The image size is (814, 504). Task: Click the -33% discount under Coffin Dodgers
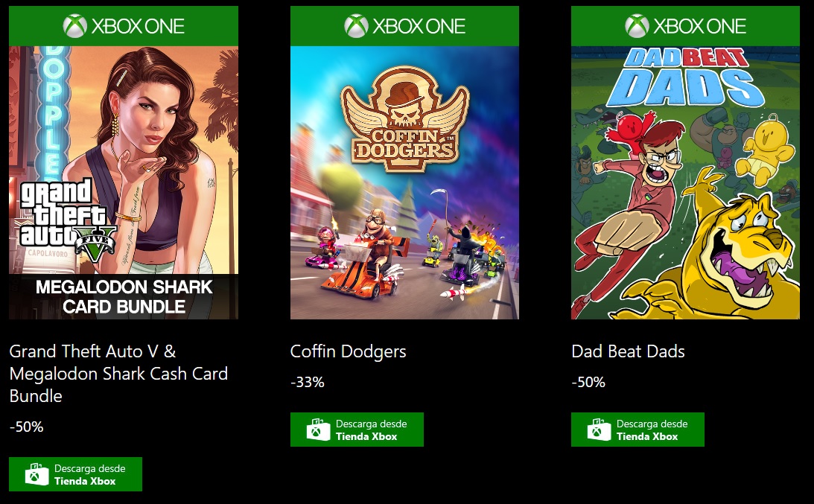[x=308, y=383]
